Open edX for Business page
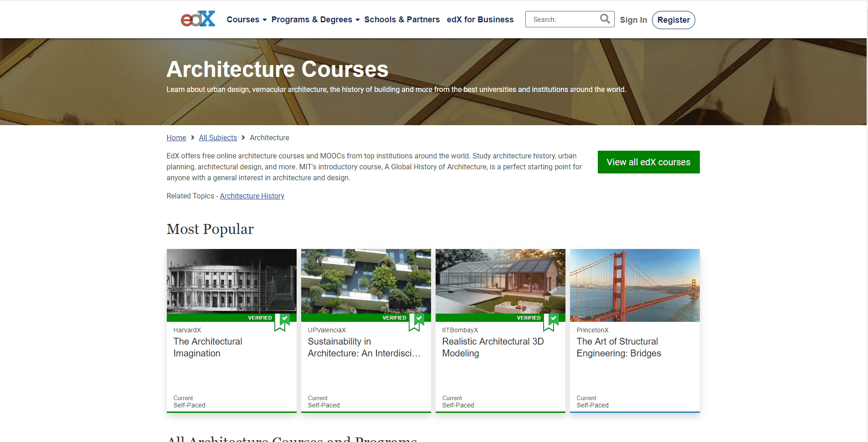Image resolution: width=868 pixels, height=442 pixels. [x=480, y=20]
